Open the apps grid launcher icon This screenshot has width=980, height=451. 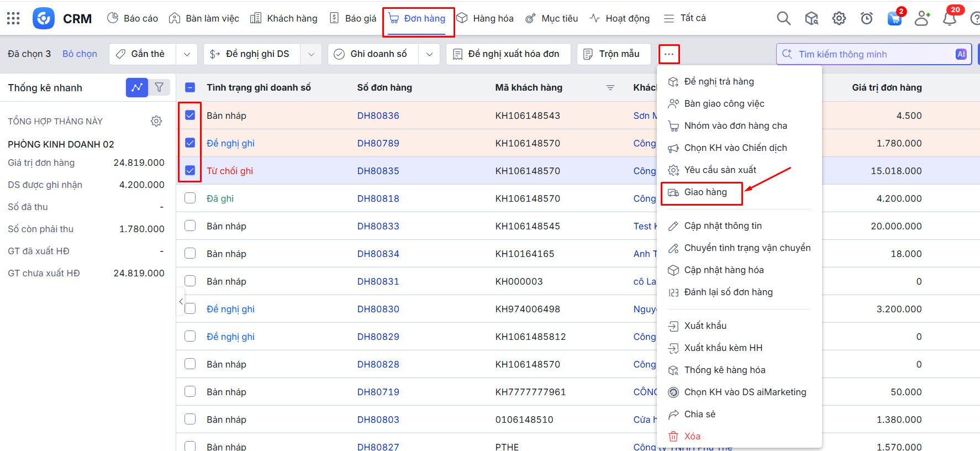pyautogui.click(x=13, y=18)
